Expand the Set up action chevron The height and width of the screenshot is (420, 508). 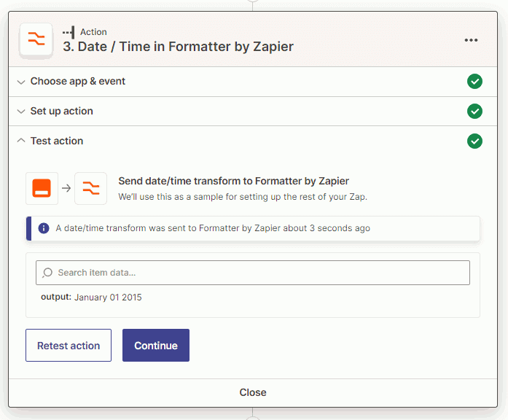[21, 112]
